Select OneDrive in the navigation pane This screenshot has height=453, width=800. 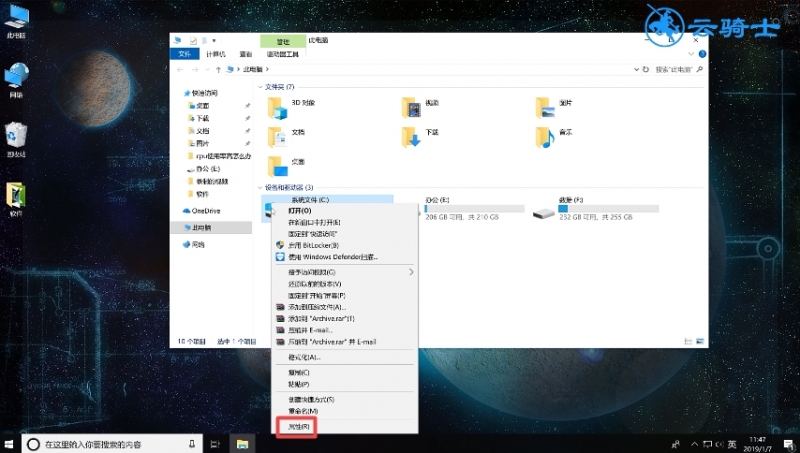206,211
